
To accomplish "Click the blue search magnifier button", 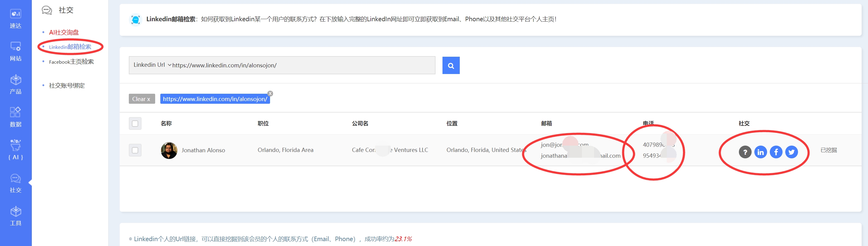I will 450,66.
